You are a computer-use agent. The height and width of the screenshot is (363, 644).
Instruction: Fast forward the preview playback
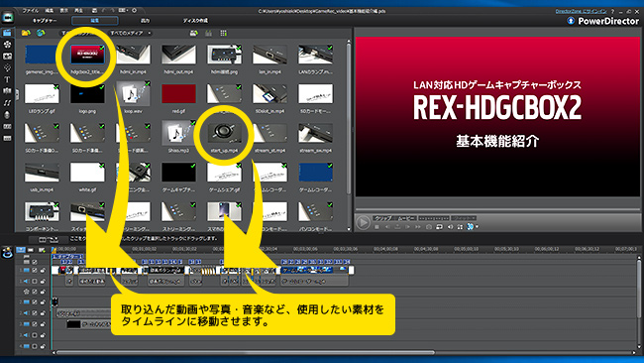pyautogui.click(x=418, y=227)
